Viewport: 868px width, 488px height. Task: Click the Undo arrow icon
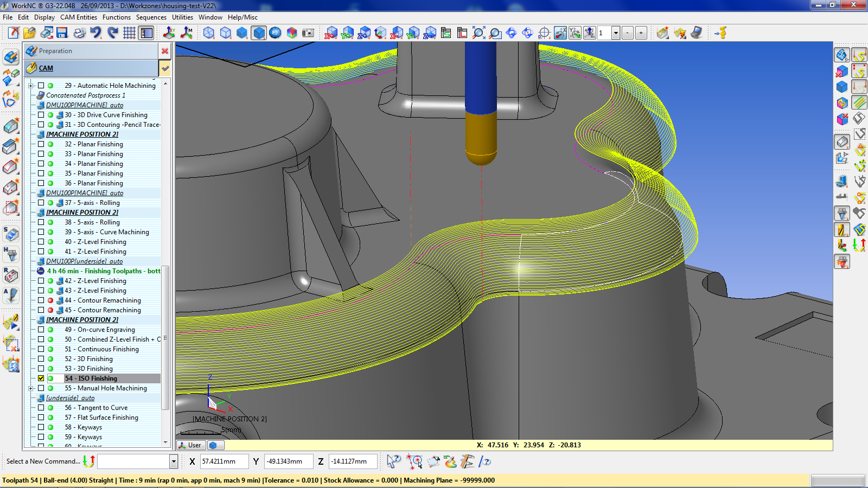[96, 33]
